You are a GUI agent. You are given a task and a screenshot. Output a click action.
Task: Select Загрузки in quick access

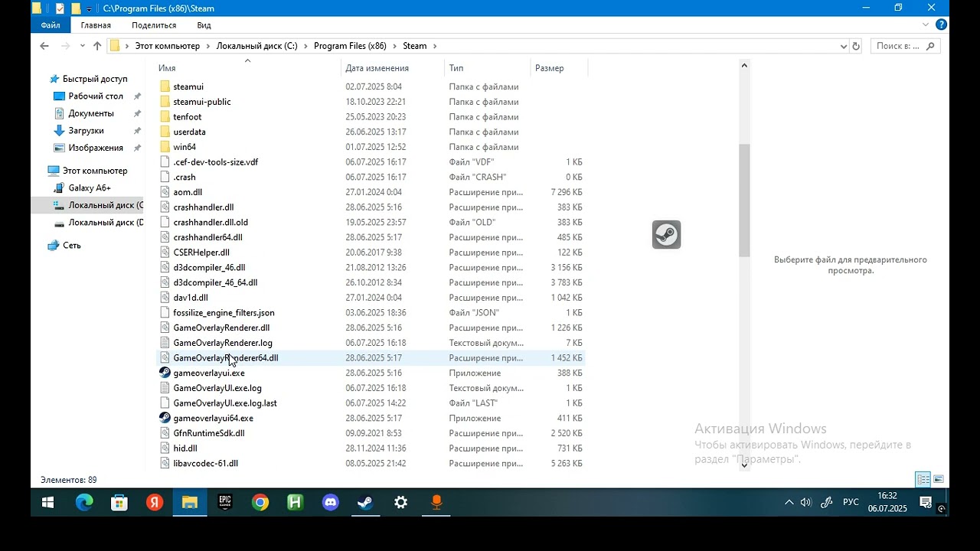click(86, 131)
